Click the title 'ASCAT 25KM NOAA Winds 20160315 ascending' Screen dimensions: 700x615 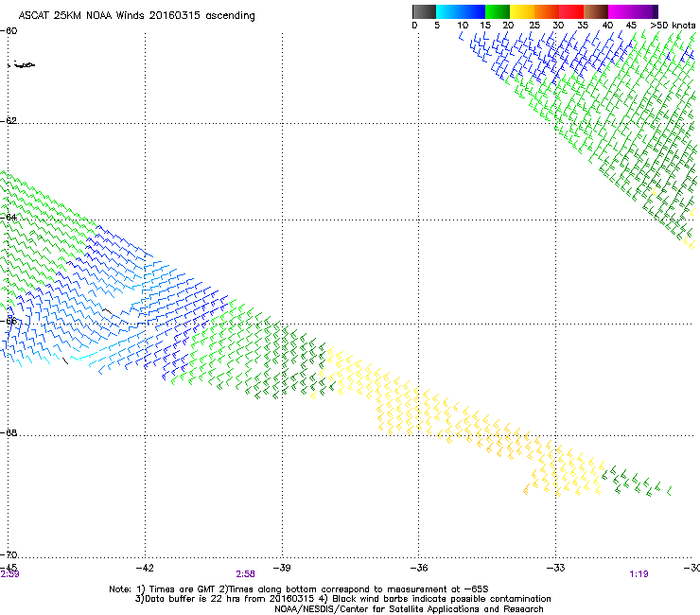click(x=136, y=16)
